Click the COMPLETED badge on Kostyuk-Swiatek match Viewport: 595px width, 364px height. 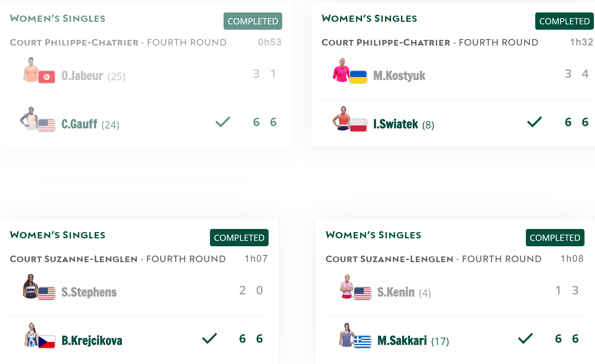[x=564, y=21]
